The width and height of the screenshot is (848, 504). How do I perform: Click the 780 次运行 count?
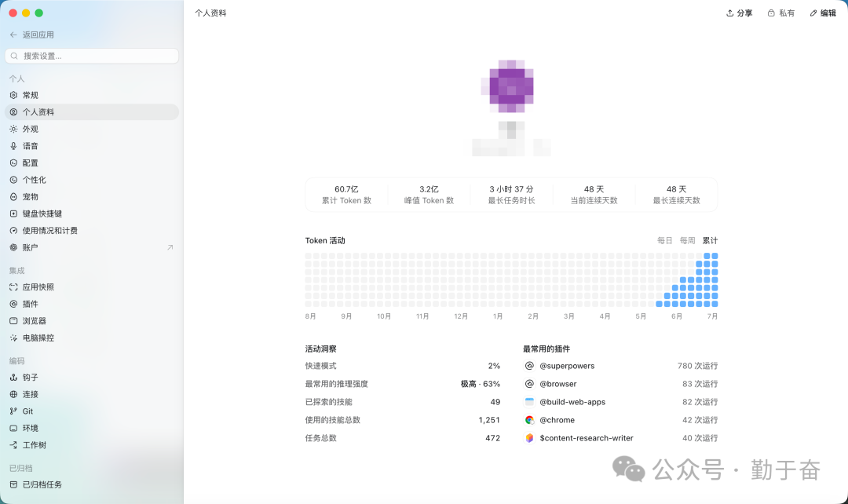tap(698, 366)
